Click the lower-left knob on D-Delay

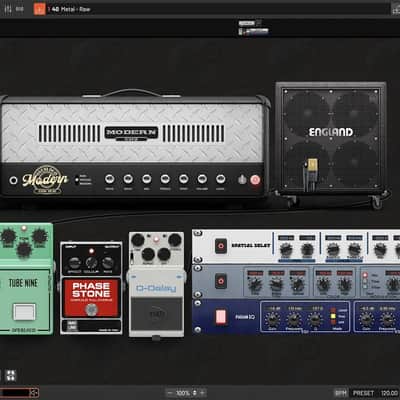tap(148, 254)
